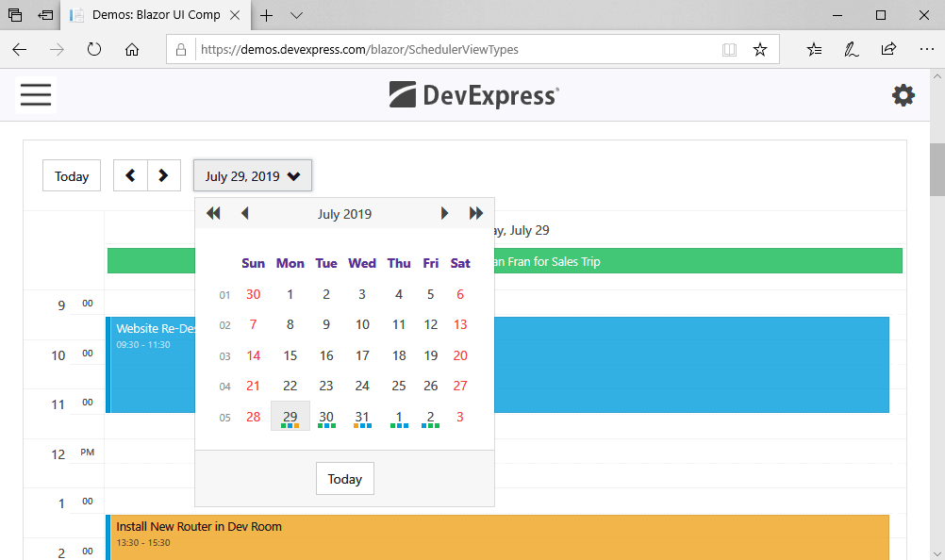Open the July 29, 2019 date picker dropdown
The height and width of the screenshot is (560, 945).
[x=252, y=175]
